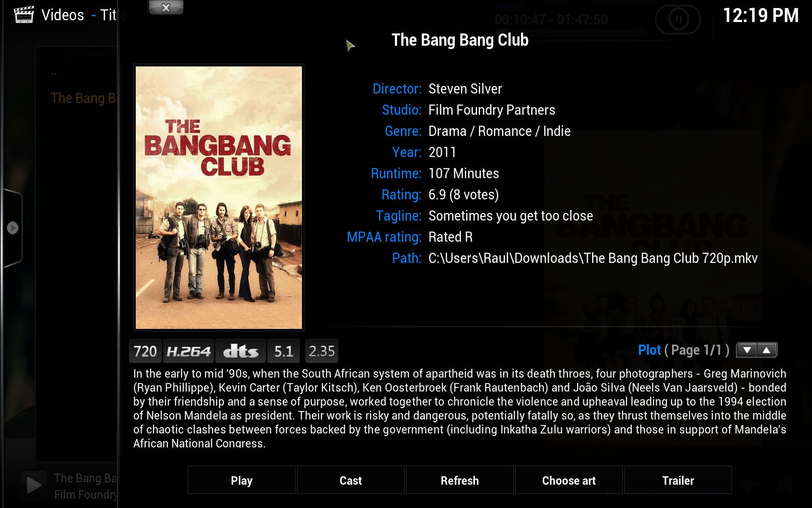The height and width of the screenshot is (508, 812).
Task: Open Choose art panel
Action: tap(568, 480)
